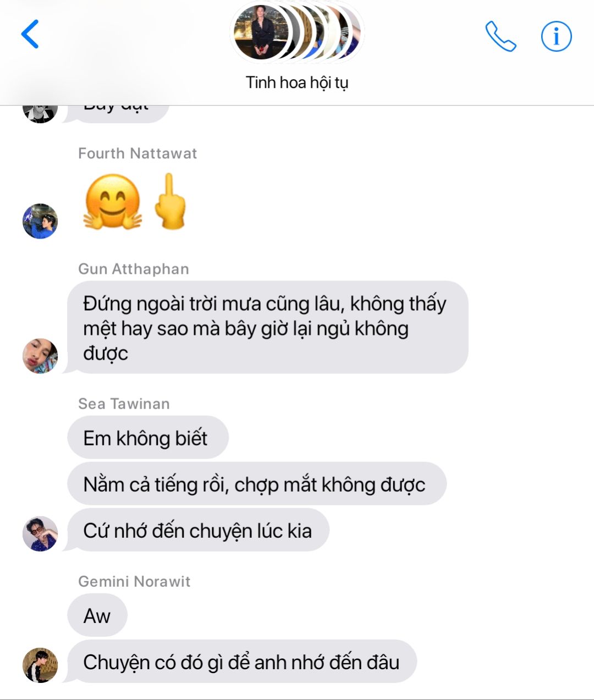Tap Gun Atthaphan's profile picture
This screenshot has width=594, height=700.
[40, 356]
